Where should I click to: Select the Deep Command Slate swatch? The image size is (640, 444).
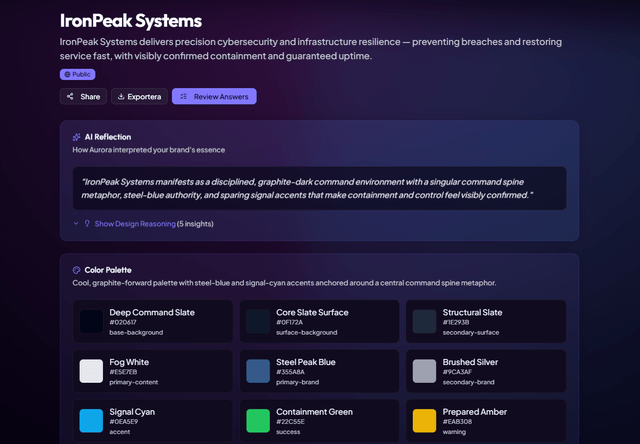tap(91, 321)
